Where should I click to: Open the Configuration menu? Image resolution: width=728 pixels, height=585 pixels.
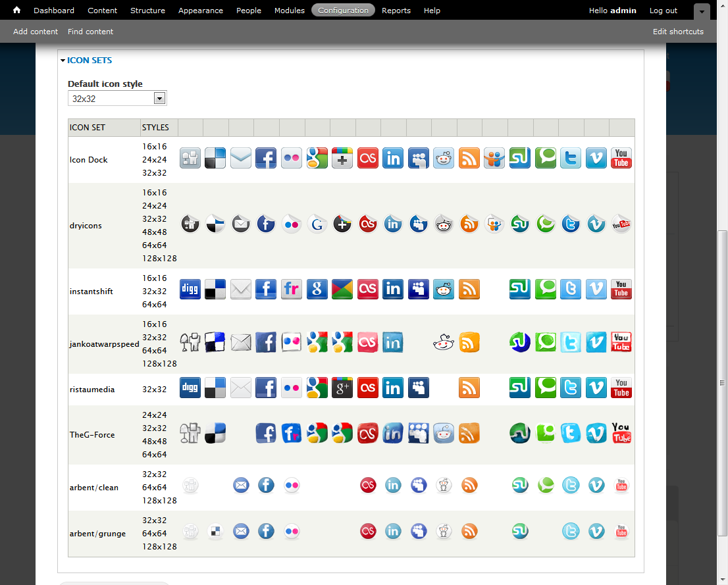click(343, 11)
